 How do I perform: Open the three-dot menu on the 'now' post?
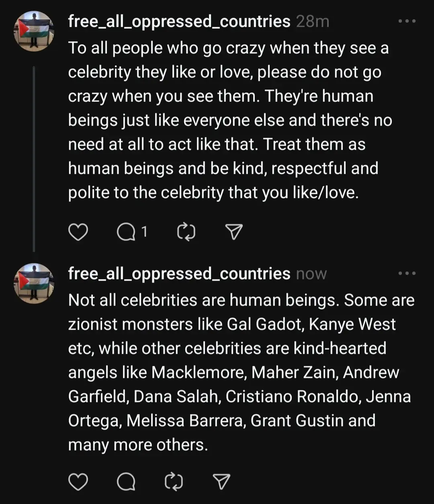click(x=407, y=273)
